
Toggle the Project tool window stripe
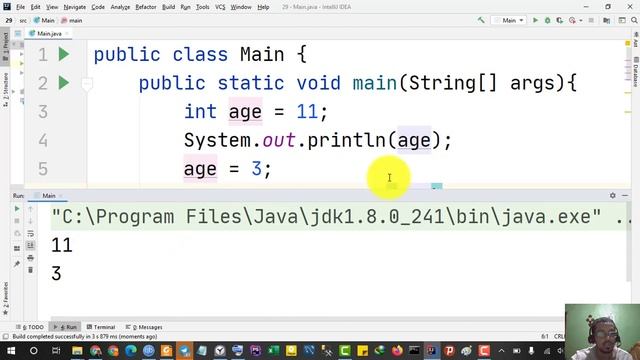[x=5, y=47]
